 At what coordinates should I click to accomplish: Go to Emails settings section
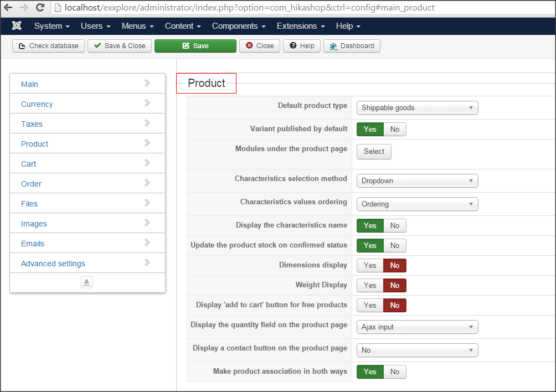tap(87, 243)
